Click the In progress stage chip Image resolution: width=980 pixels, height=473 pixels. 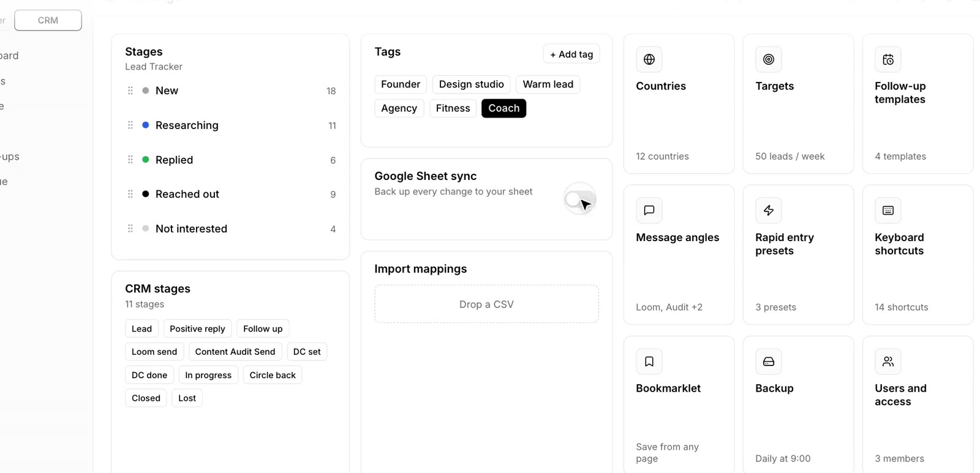(x=208, y=375)
